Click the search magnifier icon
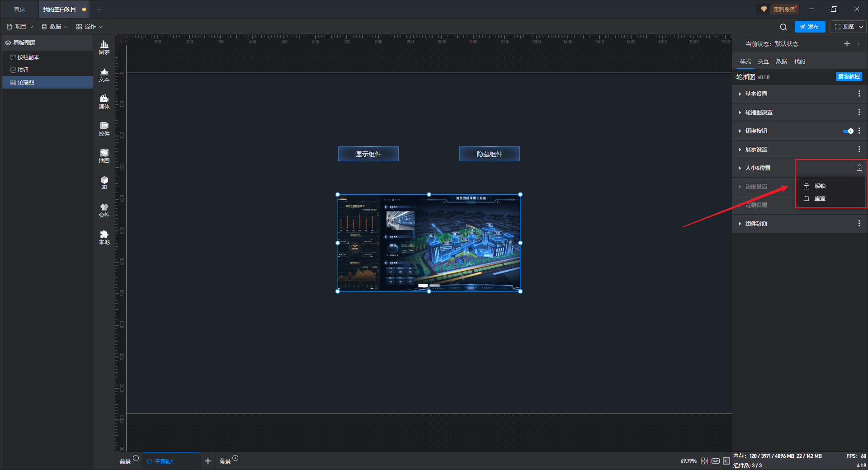 [783, 27]
